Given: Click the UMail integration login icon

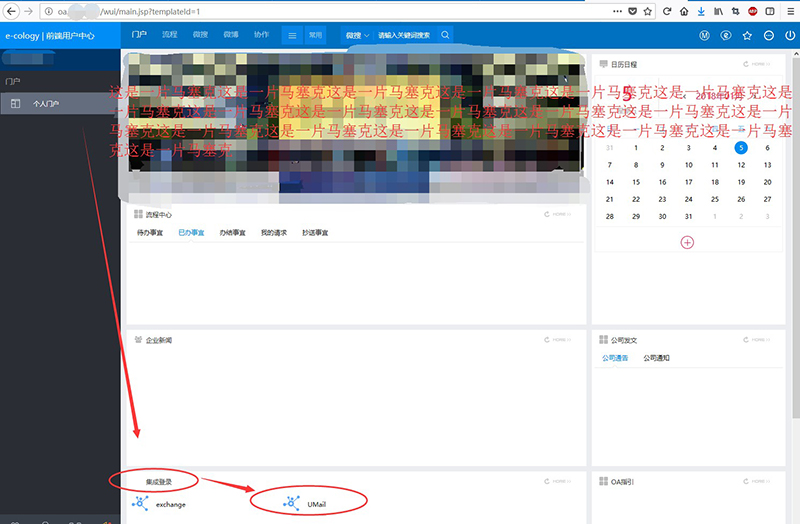Looking at the screenshot, I should coord(291,503).
